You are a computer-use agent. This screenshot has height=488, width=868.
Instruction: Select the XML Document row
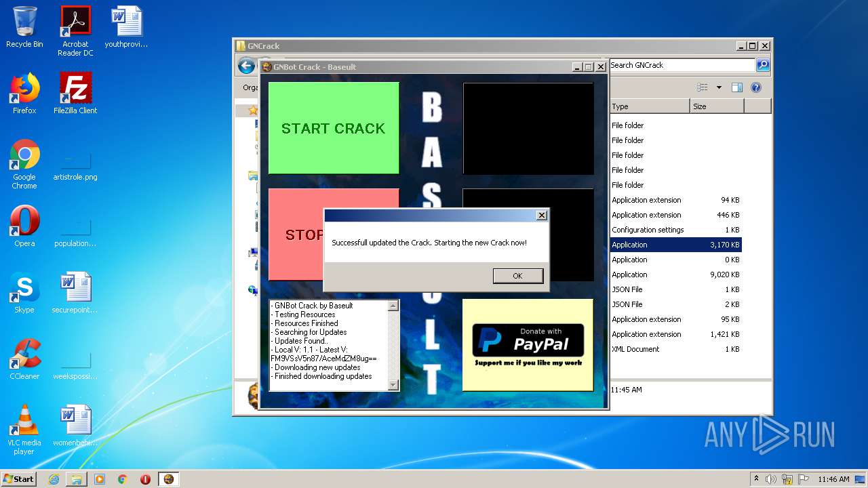coord(675,349)
